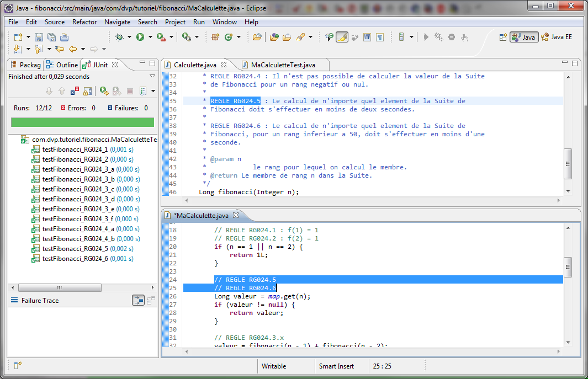
Task: Click the Debug bug icon
Action: (119, 37)
